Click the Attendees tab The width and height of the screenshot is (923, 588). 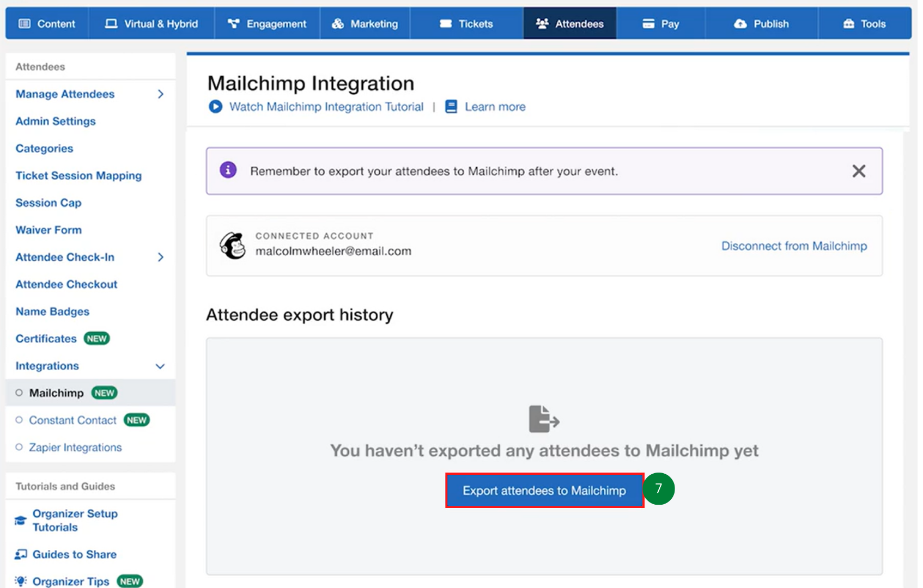coord(570,23)
